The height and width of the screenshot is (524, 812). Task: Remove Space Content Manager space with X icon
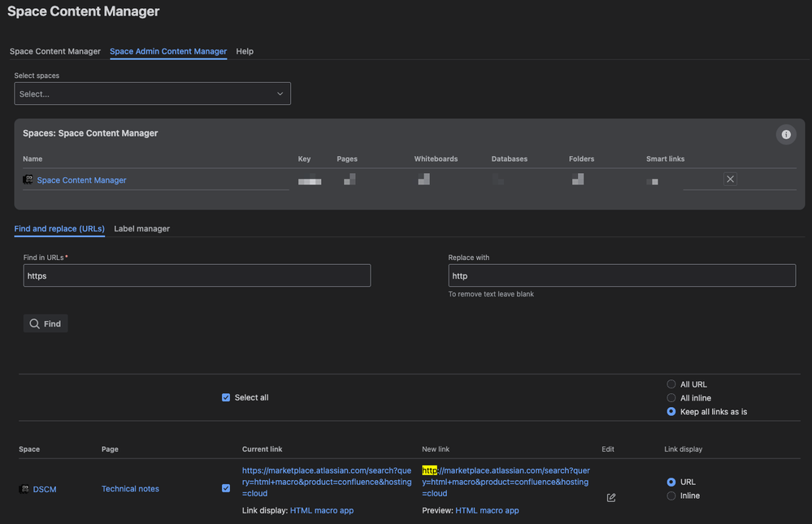click(730, 180)
